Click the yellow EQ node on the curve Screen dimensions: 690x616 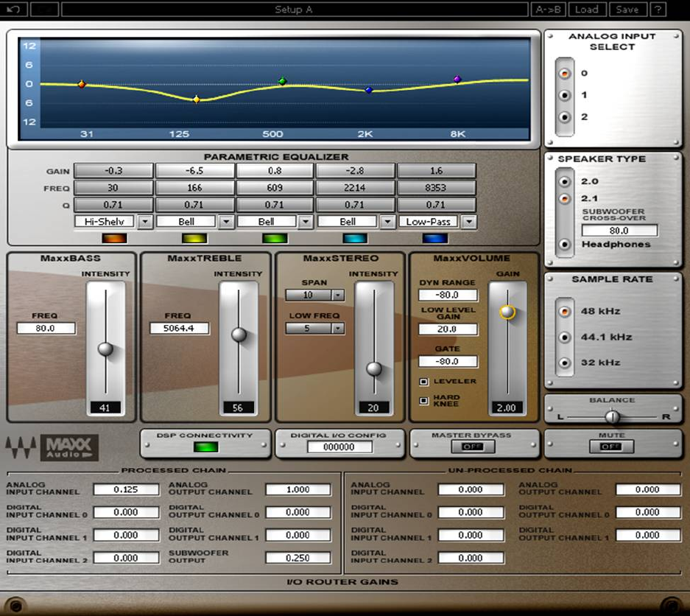click(x=196, y=99)
